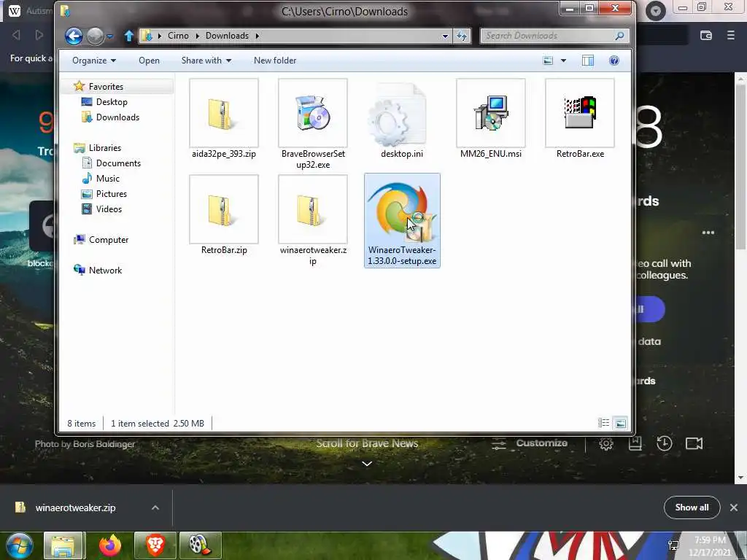Click the clock in system tray
747x560 pixels.
pyautogui.click(x=710, y=545)
